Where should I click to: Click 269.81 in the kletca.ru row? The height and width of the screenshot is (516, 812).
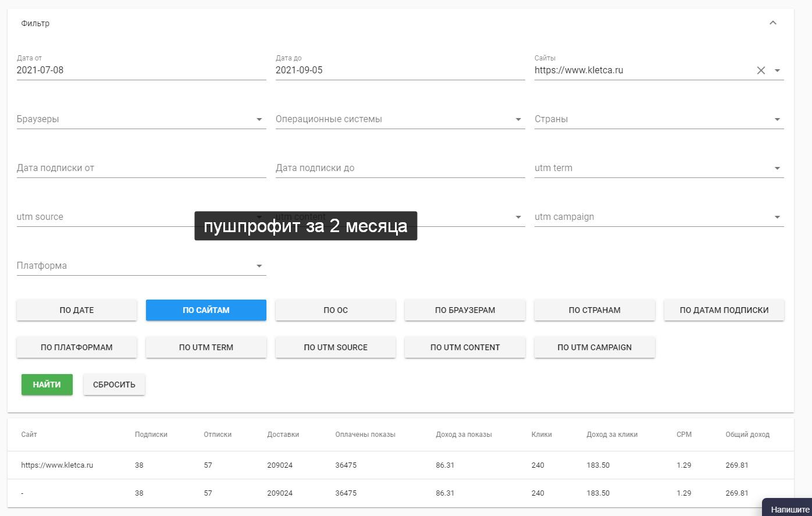[737, 465]
